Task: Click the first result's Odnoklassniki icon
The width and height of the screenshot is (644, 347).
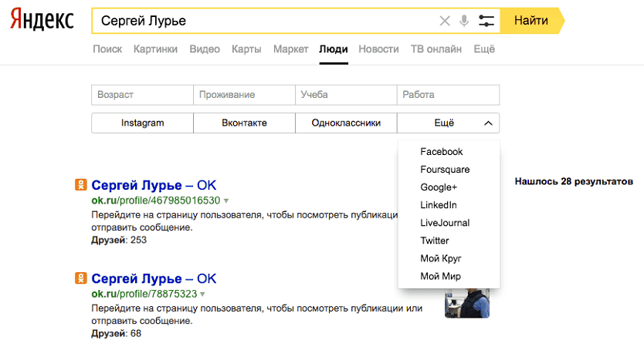Action: click(80, 185)
